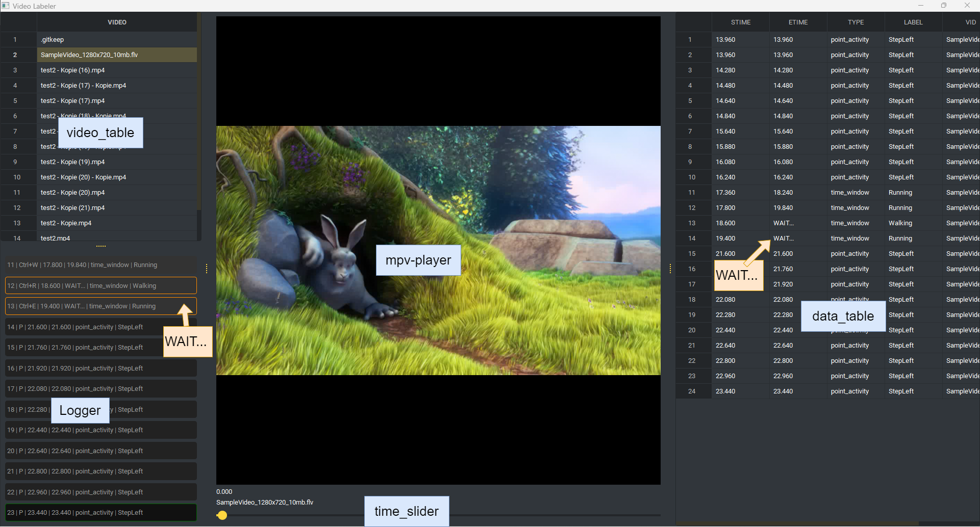Click the yellow time slider handle

tap(222, 515)
